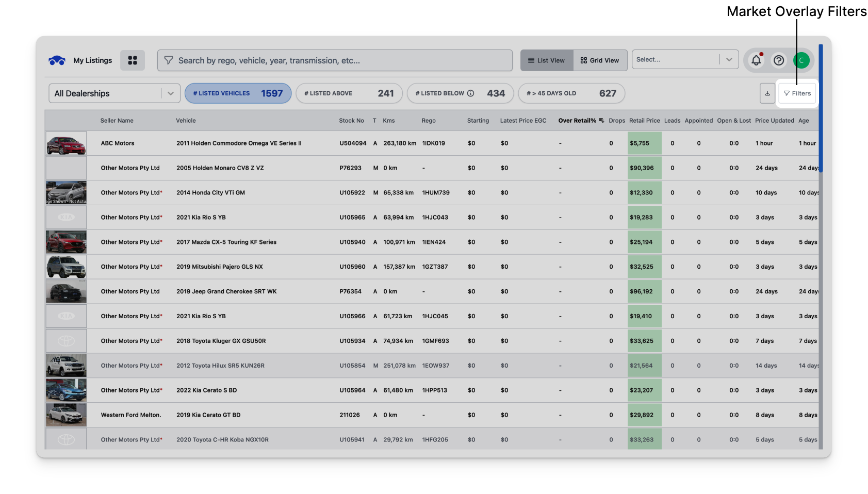Open the Select... dropdown chevron

tap(729, 60)
